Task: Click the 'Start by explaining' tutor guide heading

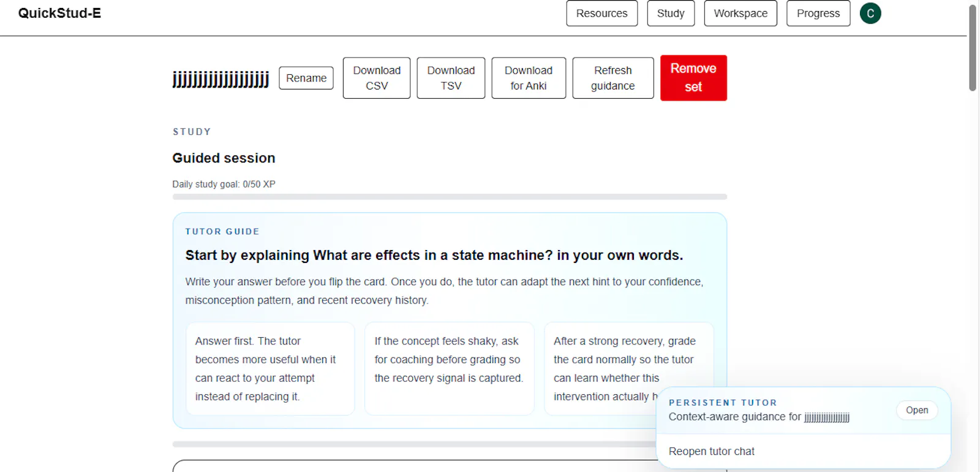Action: coord(434,255)
